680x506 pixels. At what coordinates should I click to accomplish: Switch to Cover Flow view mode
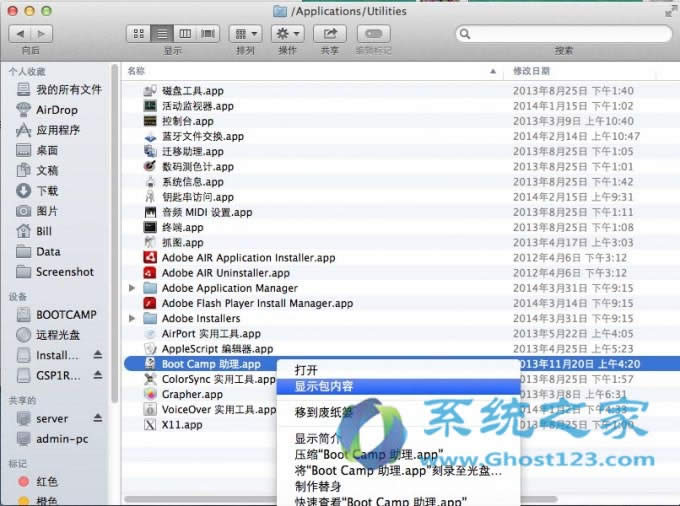[208, 33]
